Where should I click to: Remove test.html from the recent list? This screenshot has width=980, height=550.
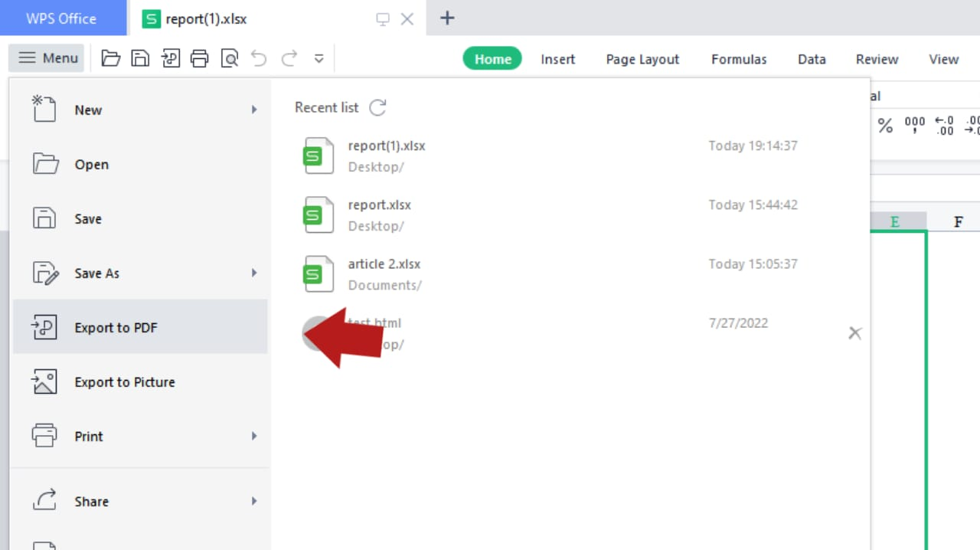coord(854,332)
